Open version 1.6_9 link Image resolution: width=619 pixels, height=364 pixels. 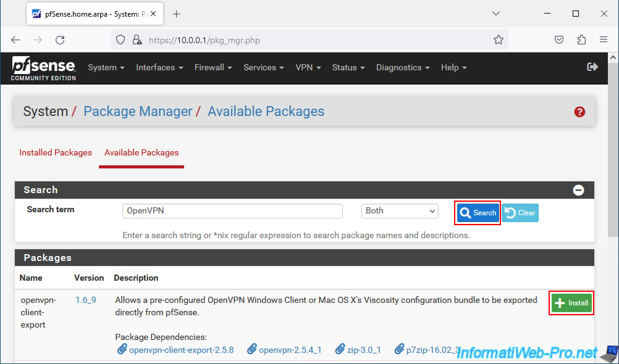(x=86, y=300)
